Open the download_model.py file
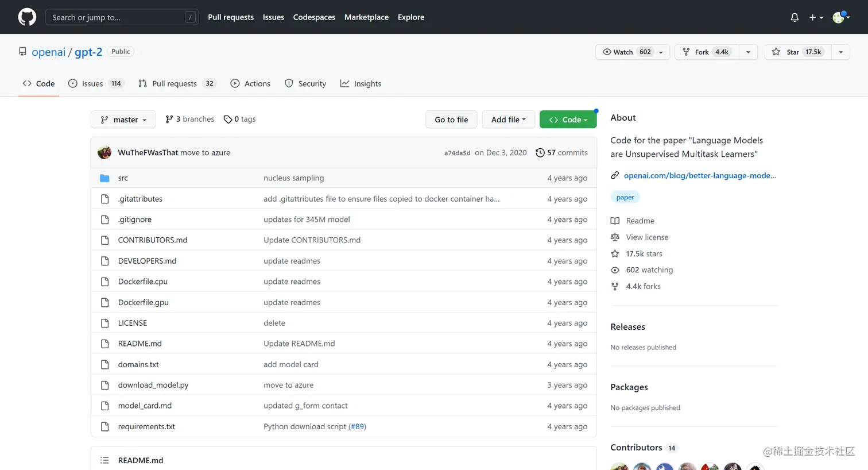Image resolution: width=868 pixels, height=470 pixels. (153, 385)
